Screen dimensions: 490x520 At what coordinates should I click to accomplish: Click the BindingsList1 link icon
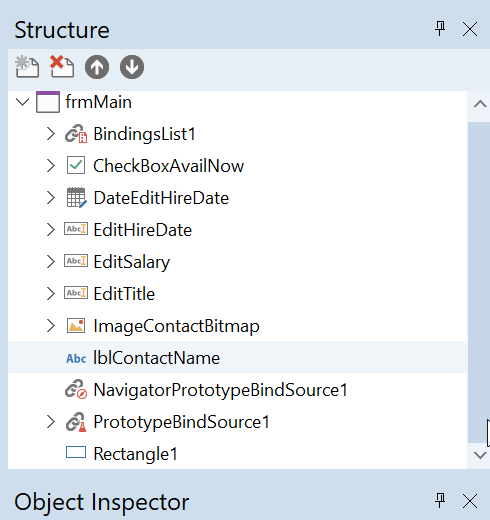[76, 134]
